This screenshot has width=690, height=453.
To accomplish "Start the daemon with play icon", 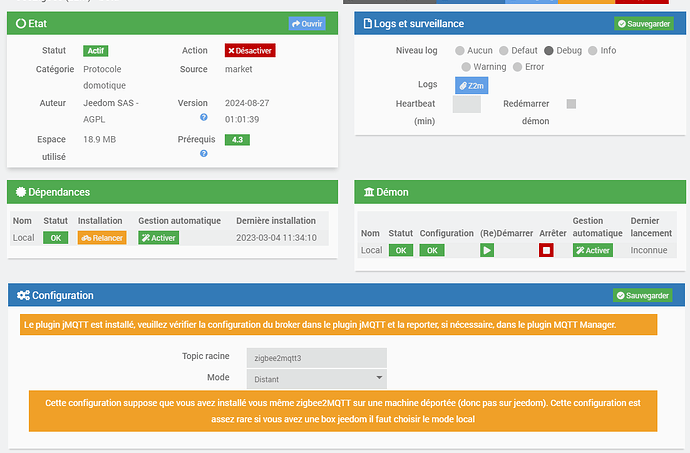I will click(487, 250).
